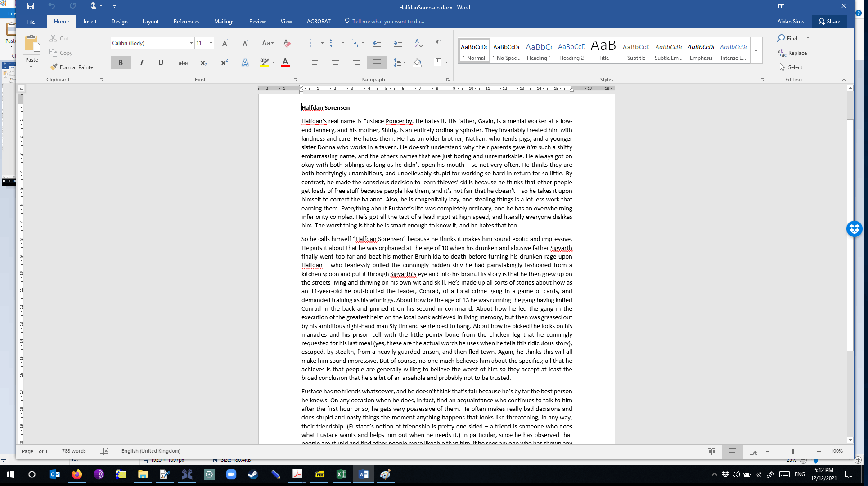Image resolution: width=868 pixels, height=486 pixels.
Task: Click the Find button
Action: pos(787,39)
